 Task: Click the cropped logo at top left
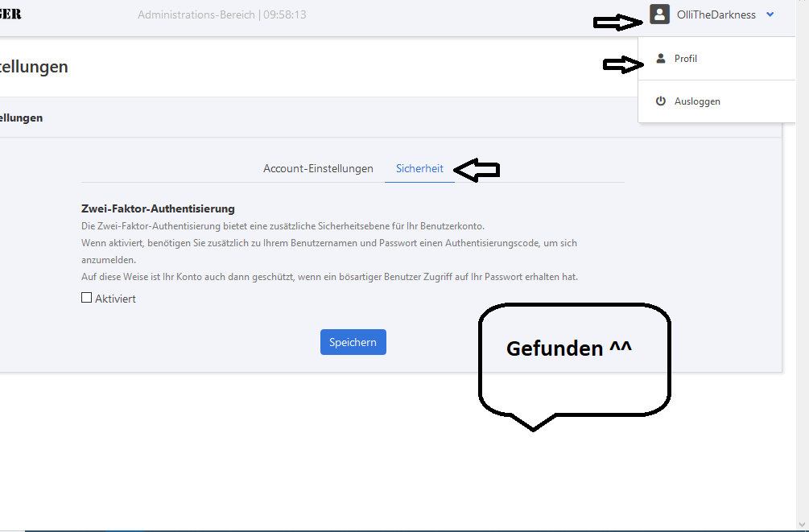(x=11, y=14)
